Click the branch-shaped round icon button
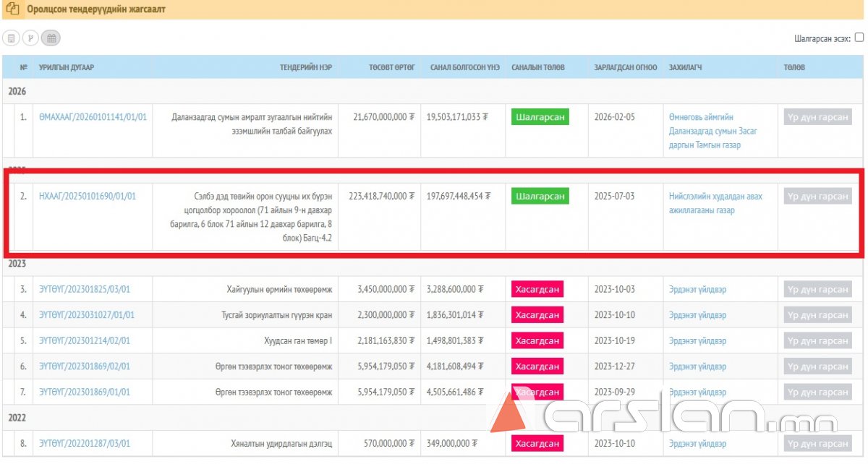 coord(30,38)
